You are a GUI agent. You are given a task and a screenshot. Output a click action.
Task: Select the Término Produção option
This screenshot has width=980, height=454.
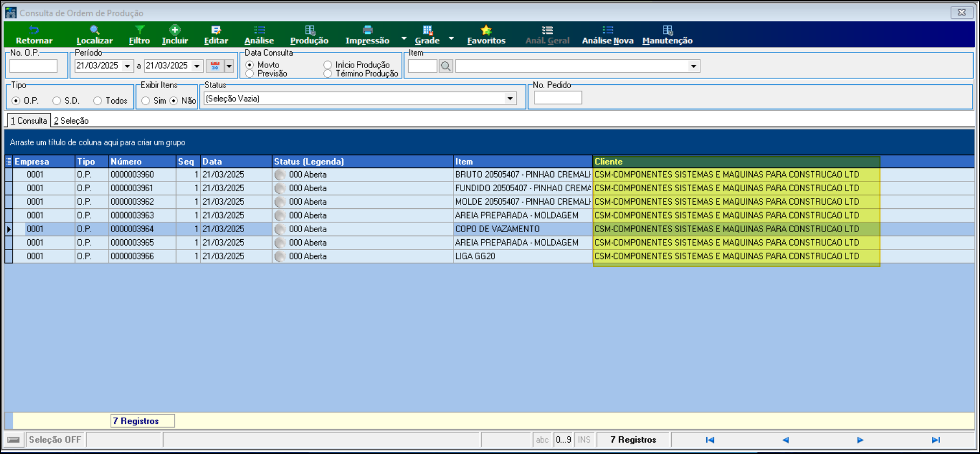(328, 73)
